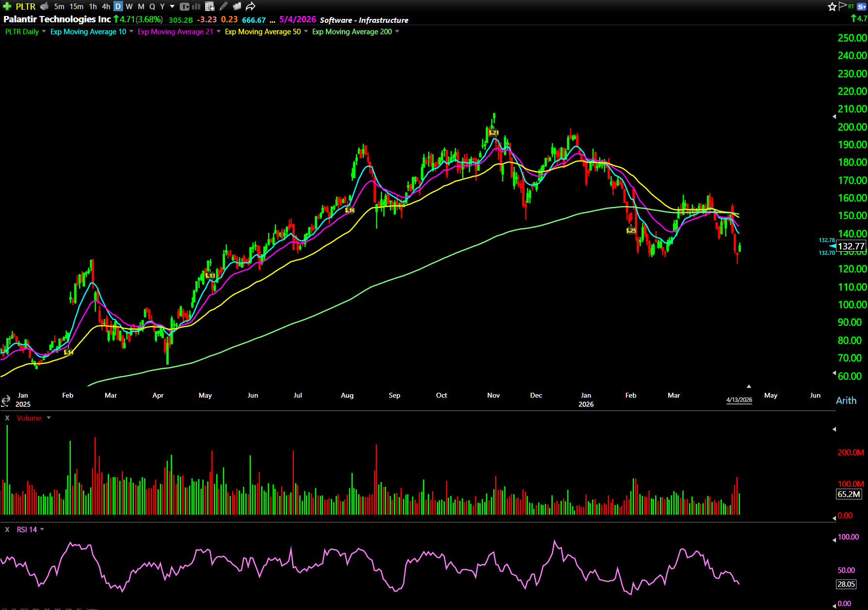This screenshot has width=868, height=610.
Task: Click the PLTR ticker symbol
Action: pyautogui.click(x=26, y=6)
